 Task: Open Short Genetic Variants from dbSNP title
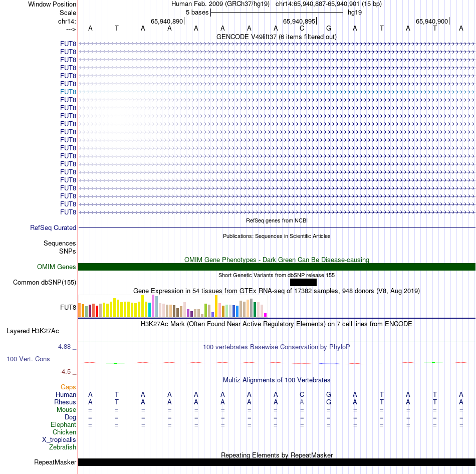click(x=277, y=275)
